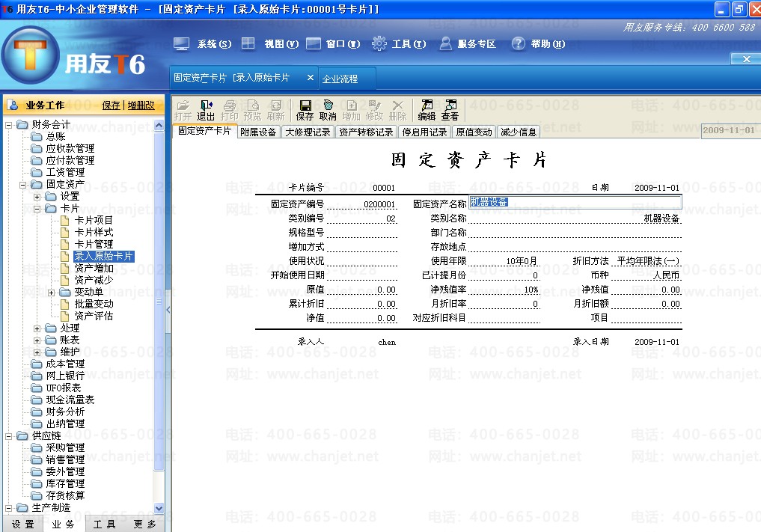Collapse the 卡片 tree node

coord(37,210)
